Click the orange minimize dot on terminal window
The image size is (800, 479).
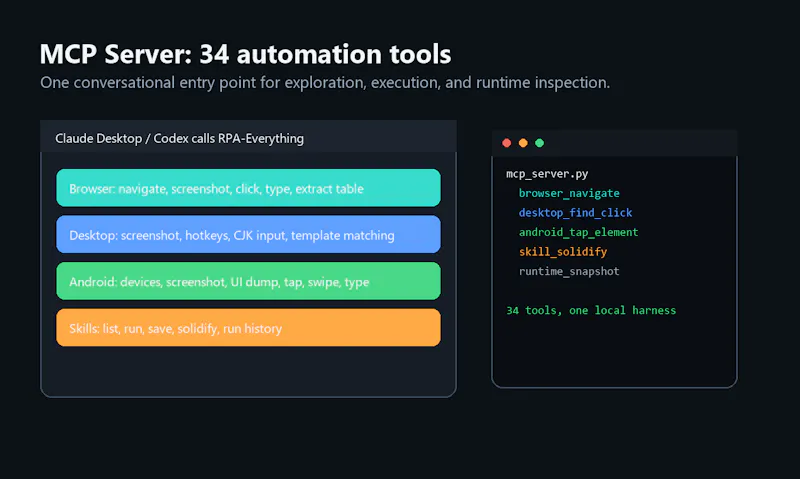523,143
